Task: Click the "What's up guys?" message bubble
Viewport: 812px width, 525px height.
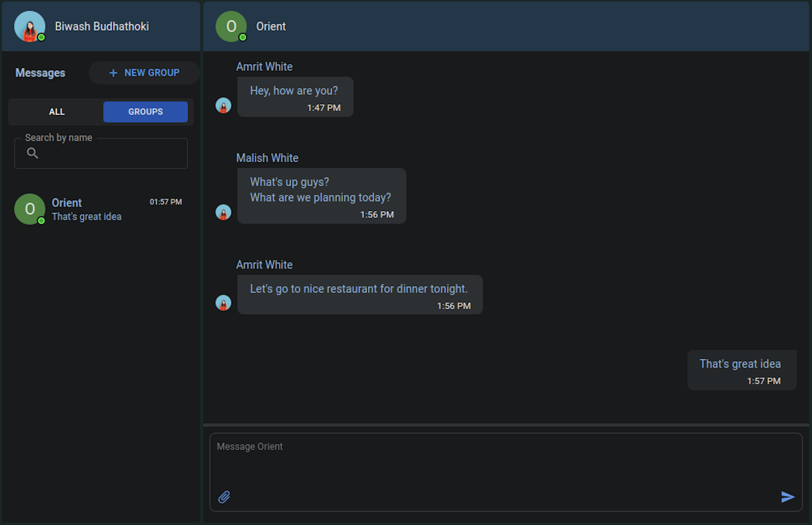Action: click(x=321, y=196)
